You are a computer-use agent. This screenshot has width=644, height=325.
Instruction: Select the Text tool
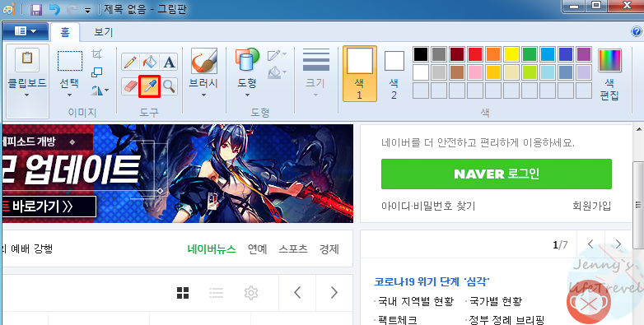[x=169, y=62]
